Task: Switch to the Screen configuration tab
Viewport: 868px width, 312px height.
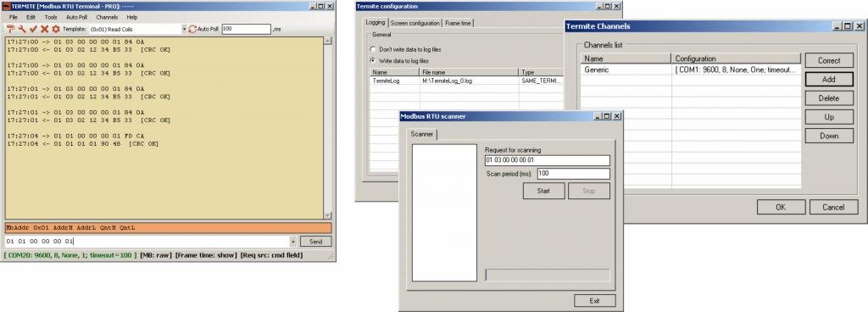Action: pos(415,23)
